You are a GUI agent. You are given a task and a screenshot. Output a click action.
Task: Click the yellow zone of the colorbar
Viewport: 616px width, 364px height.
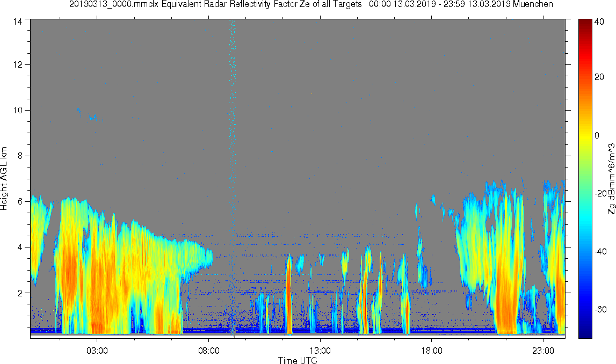(585, 135)
